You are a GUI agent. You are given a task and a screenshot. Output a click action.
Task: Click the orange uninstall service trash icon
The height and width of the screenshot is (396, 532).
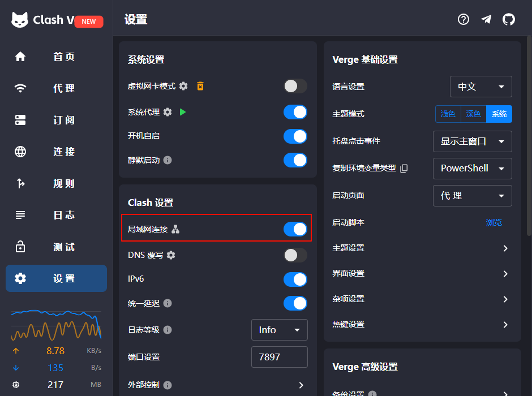click(x=200, y=86)
